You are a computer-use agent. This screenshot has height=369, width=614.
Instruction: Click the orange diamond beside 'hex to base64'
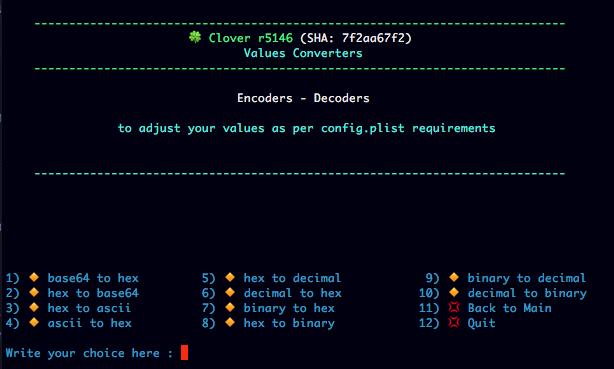click(34, 292)
